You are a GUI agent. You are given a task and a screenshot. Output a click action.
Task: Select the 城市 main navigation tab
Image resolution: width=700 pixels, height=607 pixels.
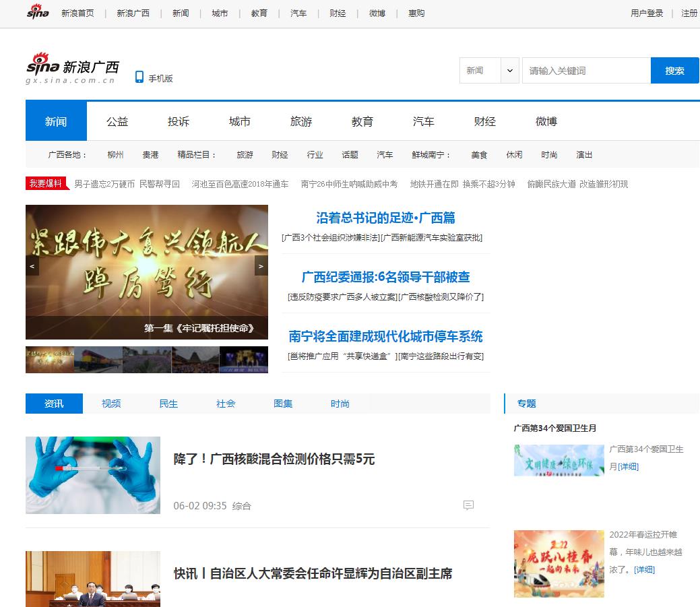tap(240, 121)
